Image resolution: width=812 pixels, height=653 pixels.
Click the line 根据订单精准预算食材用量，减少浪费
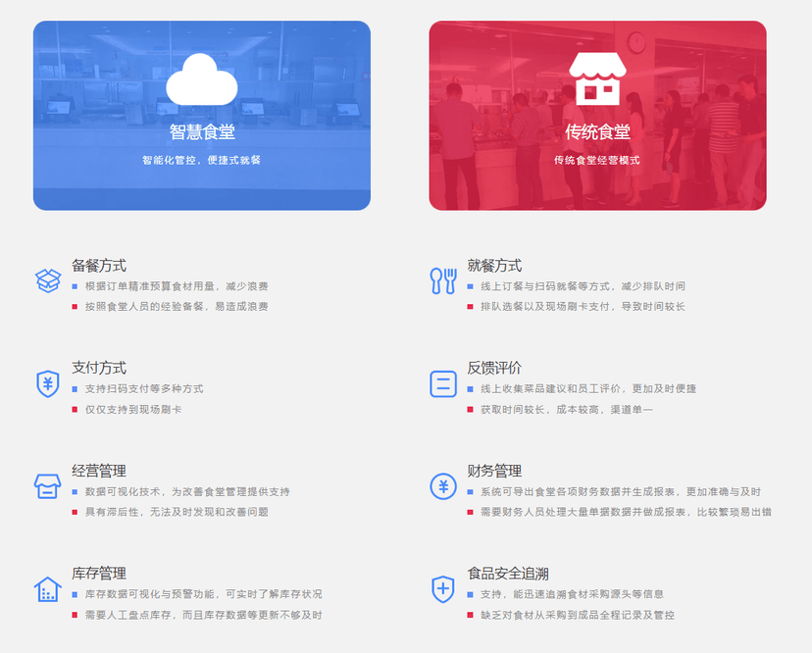tap(177, 286)
